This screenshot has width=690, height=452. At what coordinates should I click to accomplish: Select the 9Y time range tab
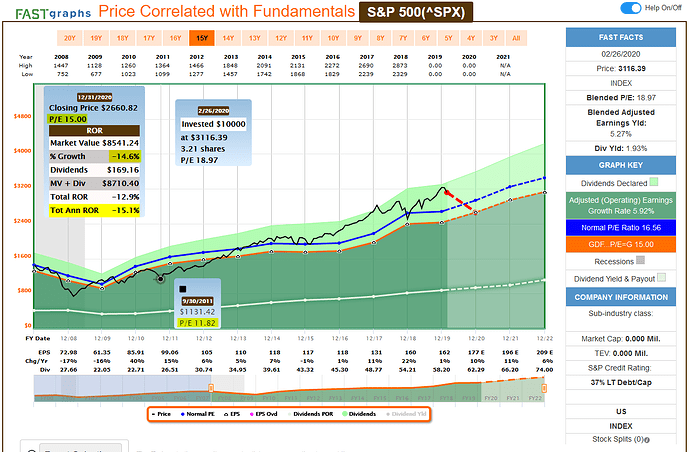coord(357,38)
